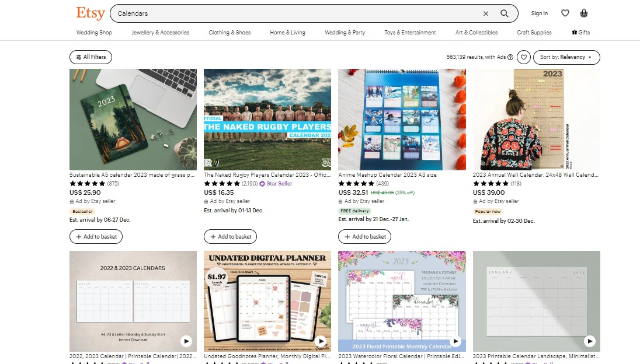Clear the search text with the X
The width and height of the screenshot is (640, 364).
[486, 13]
